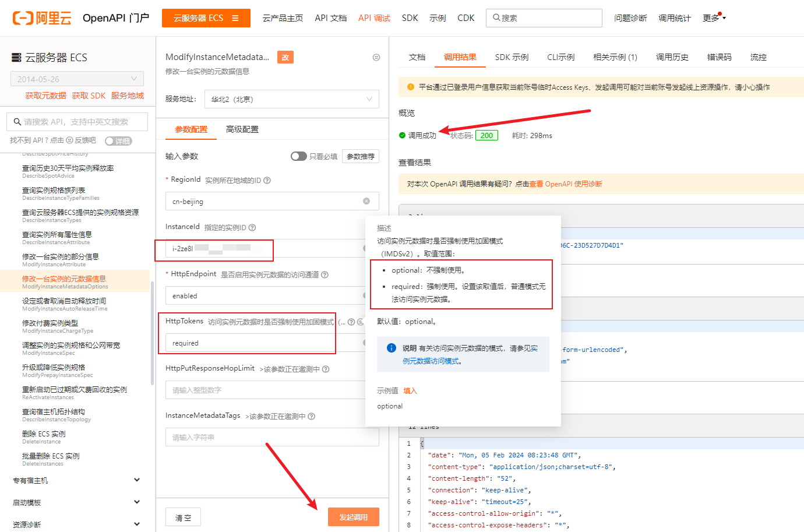Click the 反馈吧 smiley feedback icon
The width and height of the screenshot is (804, 532).
tap(70, 140)
